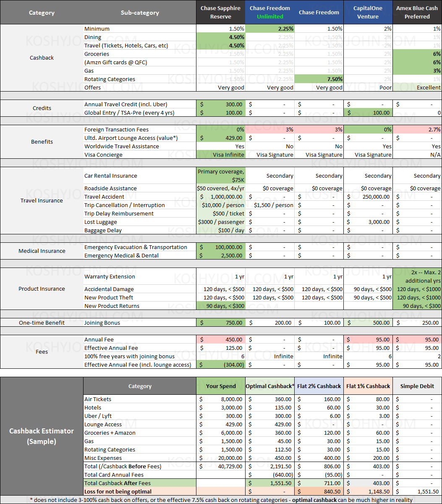Click the 250,000.00 Travel Accident cell
The image size is (442, 504).
pyautogui.click(x=368, y=197)
